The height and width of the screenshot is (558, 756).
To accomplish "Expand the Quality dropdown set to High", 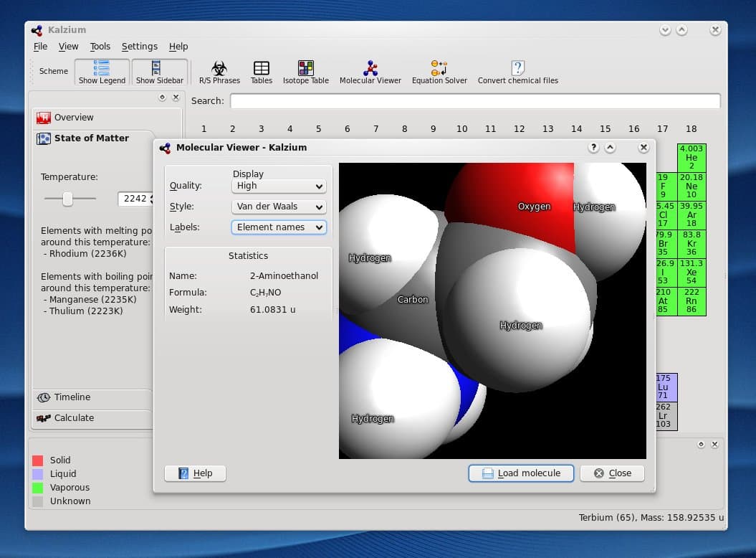I will 279,186.
